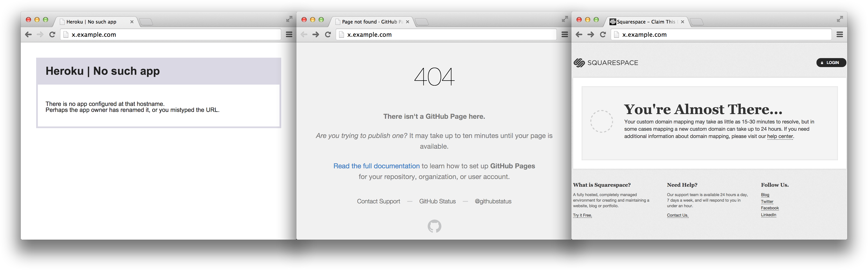
Task: Open the Squarespace help center link
Action: (x=780, y=136)
